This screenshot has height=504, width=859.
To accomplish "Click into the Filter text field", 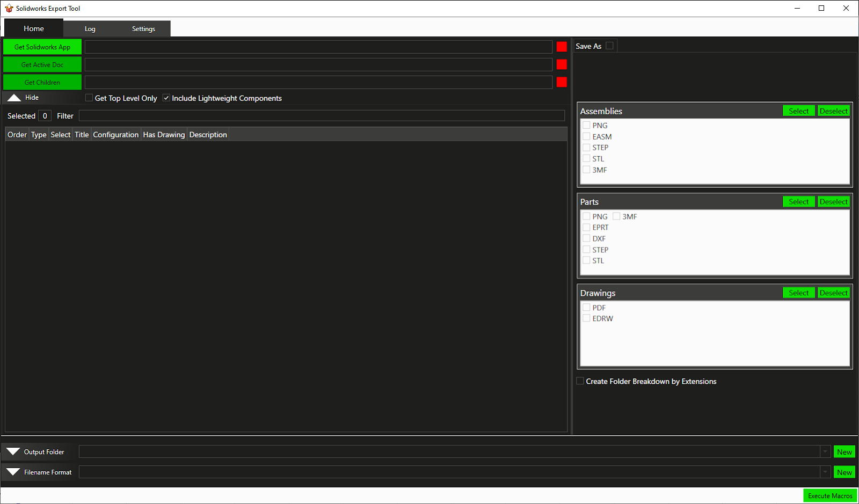I will [x=322, y=116].
